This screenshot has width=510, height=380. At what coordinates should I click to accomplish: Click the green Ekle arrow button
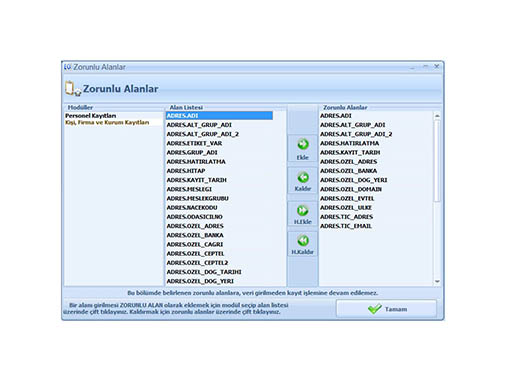[x=303, y=149]
